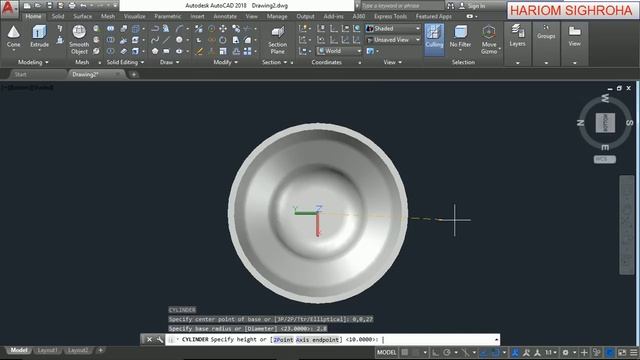Open annotation scale 1:1 dropdown
This screenshot has width=640, height=360.
tap(551, 352)
